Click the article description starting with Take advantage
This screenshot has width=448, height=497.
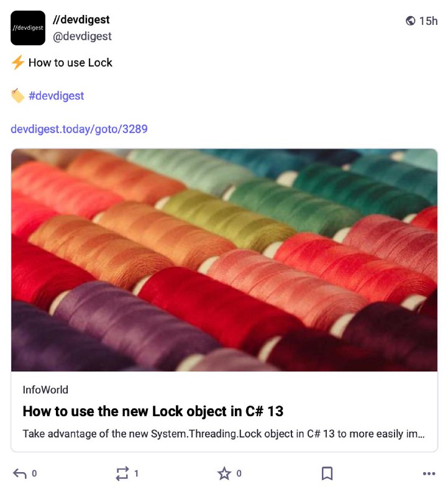tap(224, 434)
